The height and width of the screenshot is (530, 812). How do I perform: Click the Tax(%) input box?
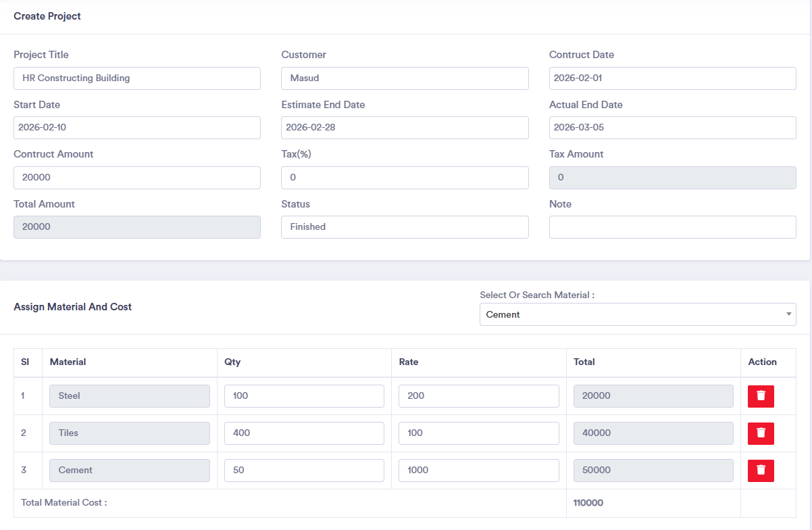[x=405, y=178]
